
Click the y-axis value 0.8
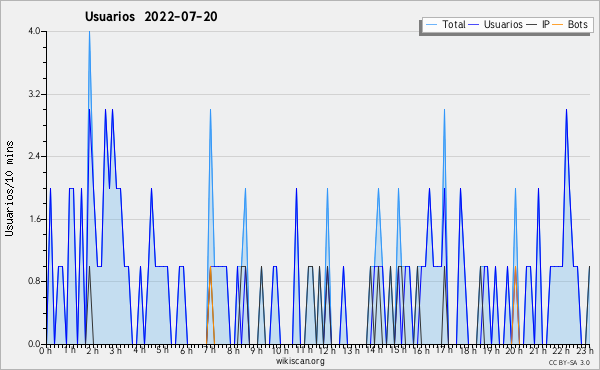coord(34,282)
